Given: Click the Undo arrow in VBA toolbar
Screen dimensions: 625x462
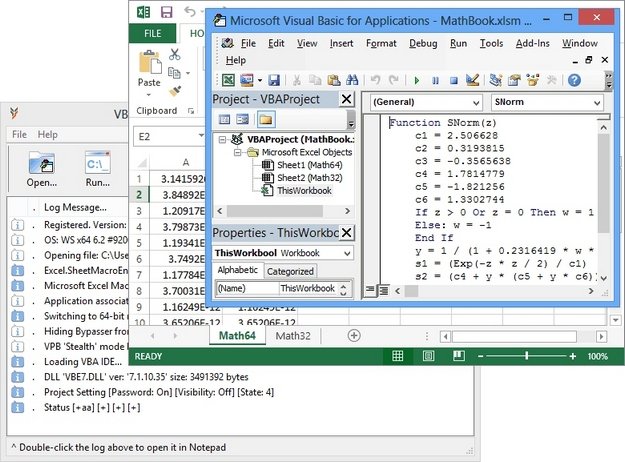Looking at the screenshot, I should 375,80.
